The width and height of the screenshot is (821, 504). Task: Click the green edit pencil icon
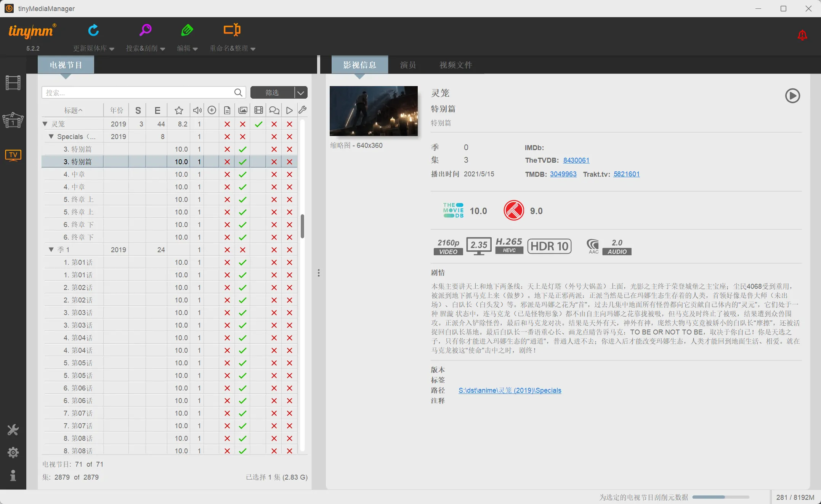(x=187, y=30)
